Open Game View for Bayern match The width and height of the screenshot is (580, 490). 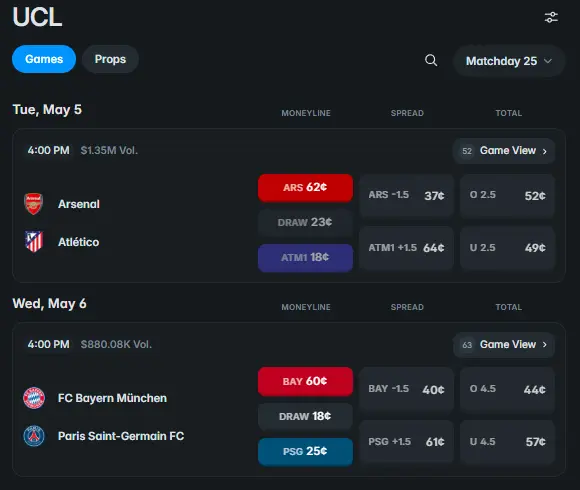coord(504,345)
